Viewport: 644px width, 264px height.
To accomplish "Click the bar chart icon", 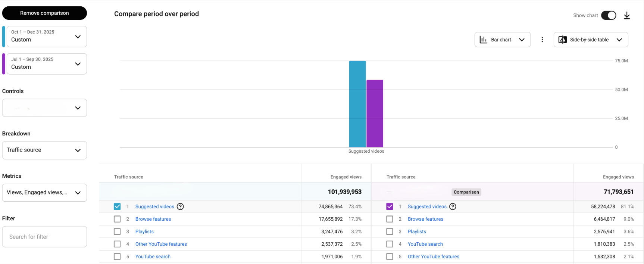I will coord(484,40).
